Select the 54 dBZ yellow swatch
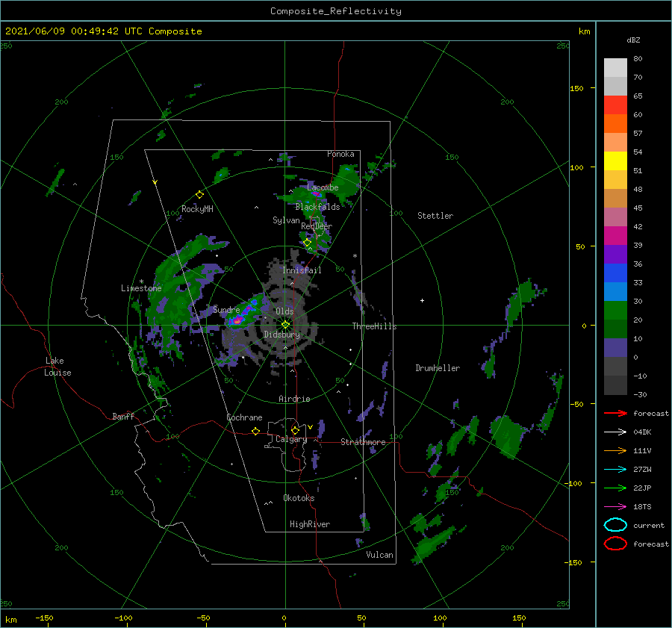The width and height of the screenshot is (672, 628). point(615,161)
